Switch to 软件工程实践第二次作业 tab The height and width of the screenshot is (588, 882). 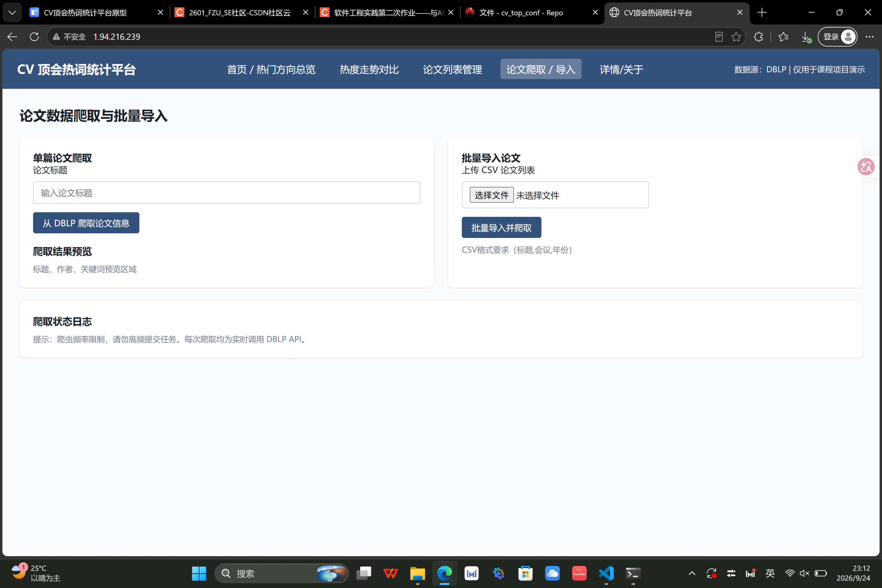point(387,12)
